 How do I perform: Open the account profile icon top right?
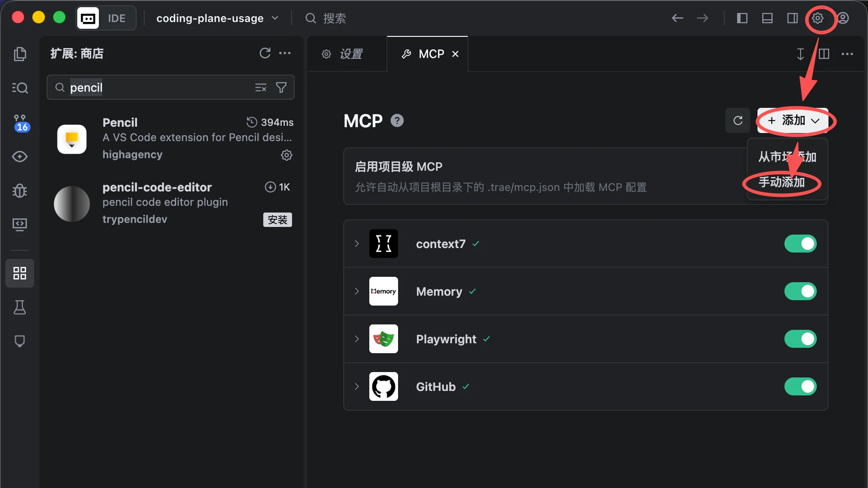coord(843,18)
